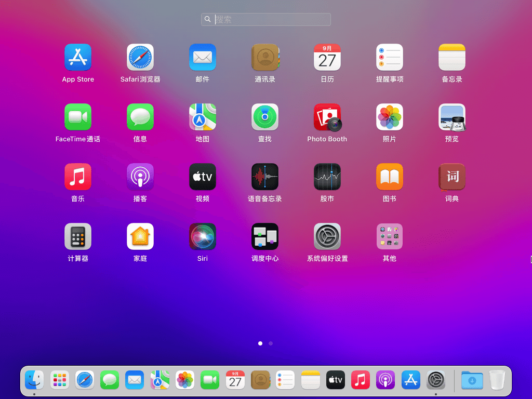Viewport: 532px width, 399px height.
Task: Open Maps from the Dock
Action: point(160,380)
